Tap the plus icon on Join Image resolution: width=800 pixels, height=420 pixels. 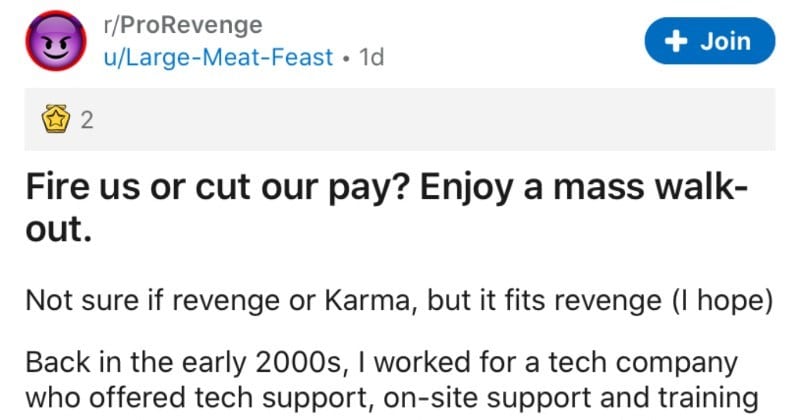[676, 41]
